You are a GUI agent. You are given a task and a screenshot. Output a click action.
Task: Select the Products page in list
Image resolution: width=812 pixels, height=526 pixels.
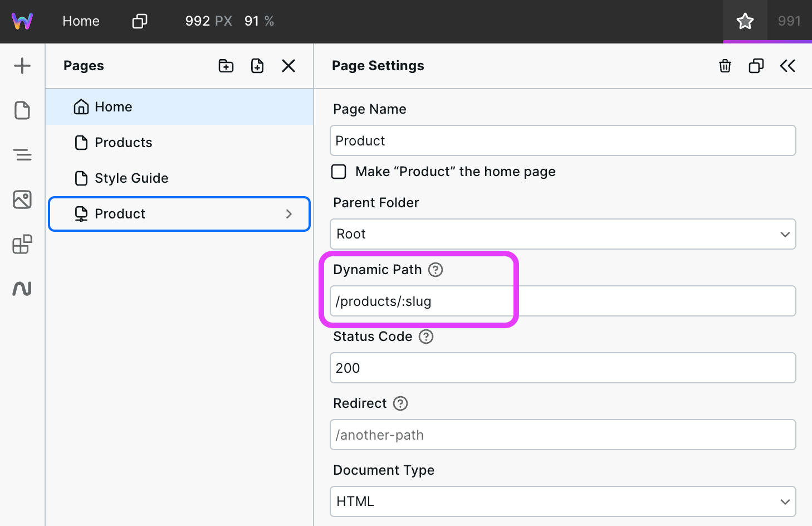tap(123, 143)
